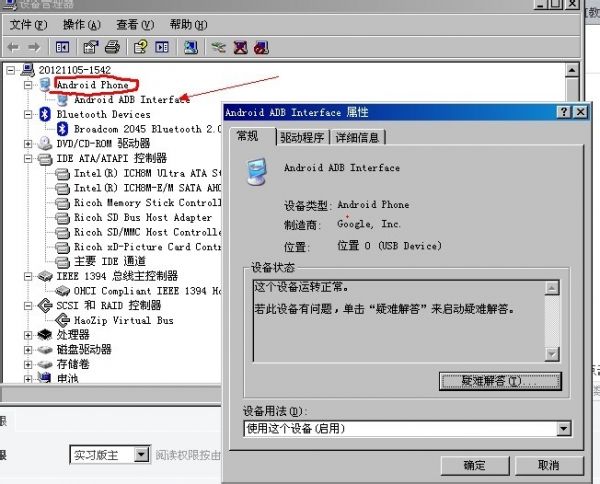Select Intel ICH8M-E/M SATA AHCI item
This screenshot has width=600, height=484.
(147, 188)
